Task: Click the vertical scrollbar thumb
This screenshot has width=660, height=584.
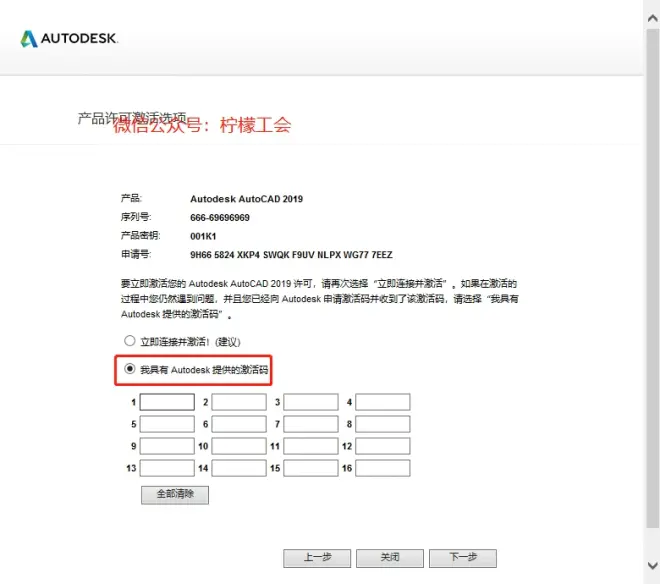Action: pos(653,278)
